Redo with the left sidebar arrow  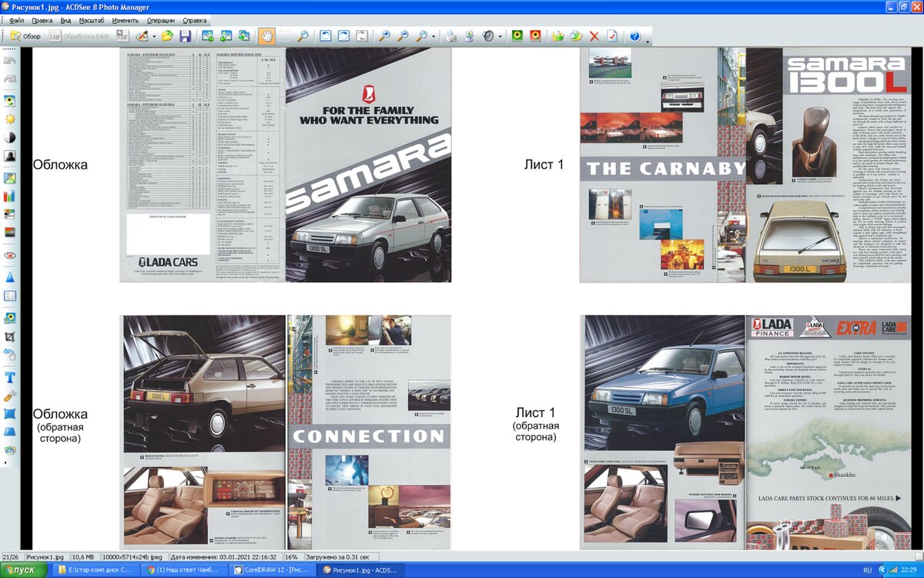10,79
